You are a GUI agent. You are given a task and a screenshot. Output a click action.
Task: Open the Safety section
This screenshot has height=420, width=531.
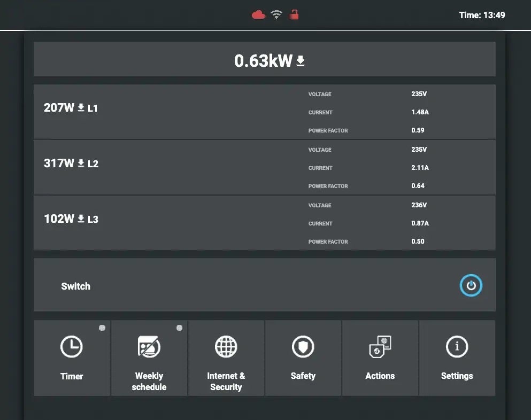[303, 358]
